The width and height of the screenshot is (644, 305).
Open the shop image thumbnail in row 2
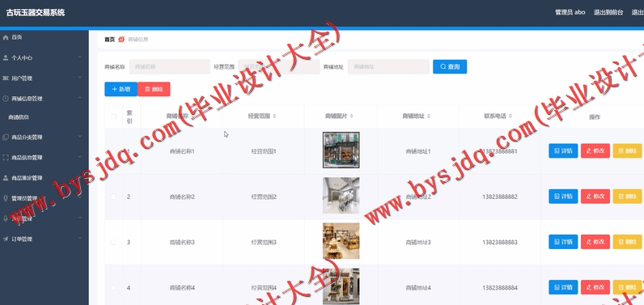tap(341, 196)
